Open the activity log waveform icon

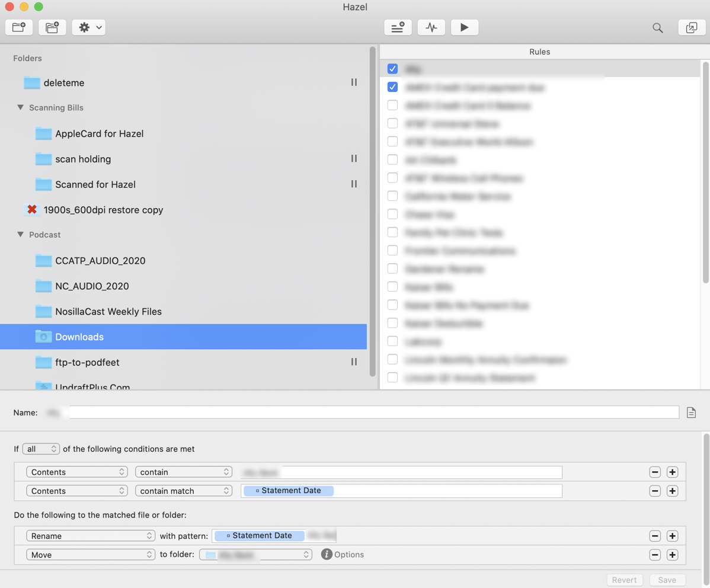[431, 27]
